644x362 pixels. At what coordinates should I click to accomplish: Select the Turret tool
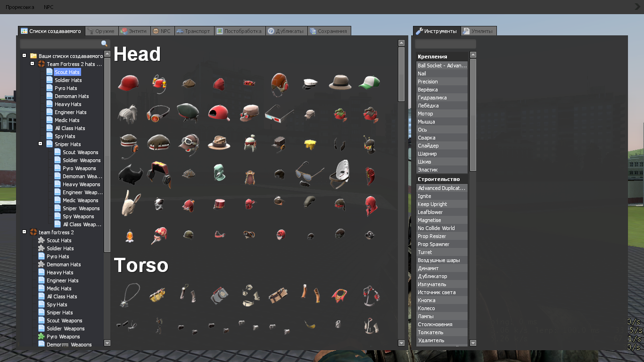442,252
